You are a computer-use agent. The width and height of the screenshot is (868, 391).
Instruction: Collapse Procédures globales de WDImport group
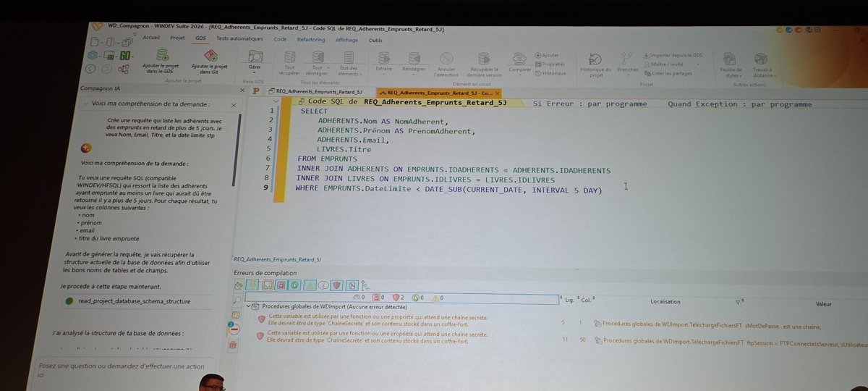(x=248, y=307)
